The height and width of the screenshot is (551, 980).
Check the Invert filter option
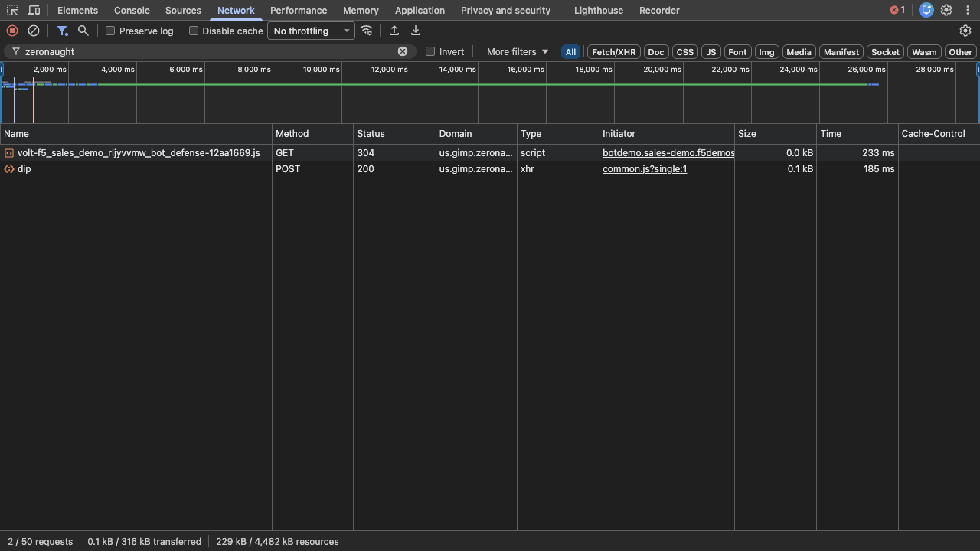tap(430, 51)
